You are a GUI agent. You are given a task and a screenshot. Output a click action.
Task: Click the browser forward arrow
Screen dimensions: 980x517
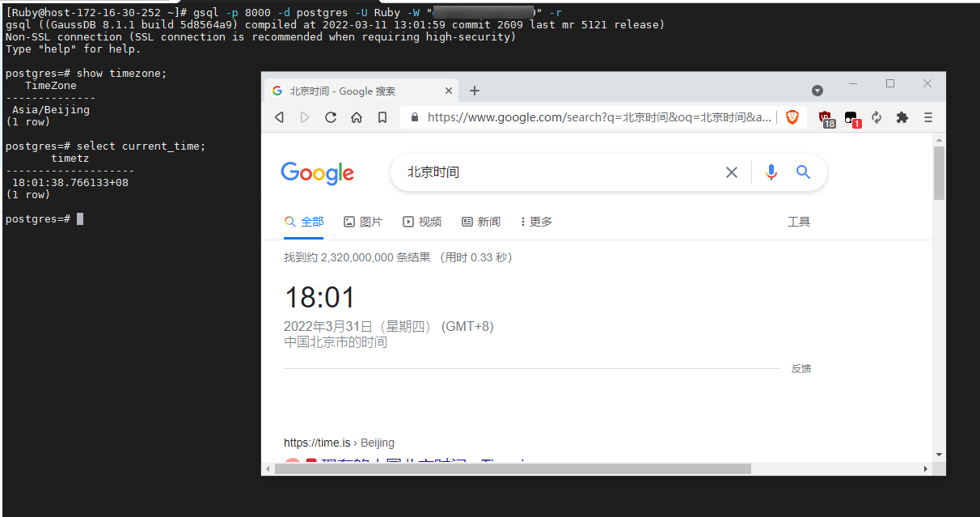pyautogui.click(x=305, y=117)
